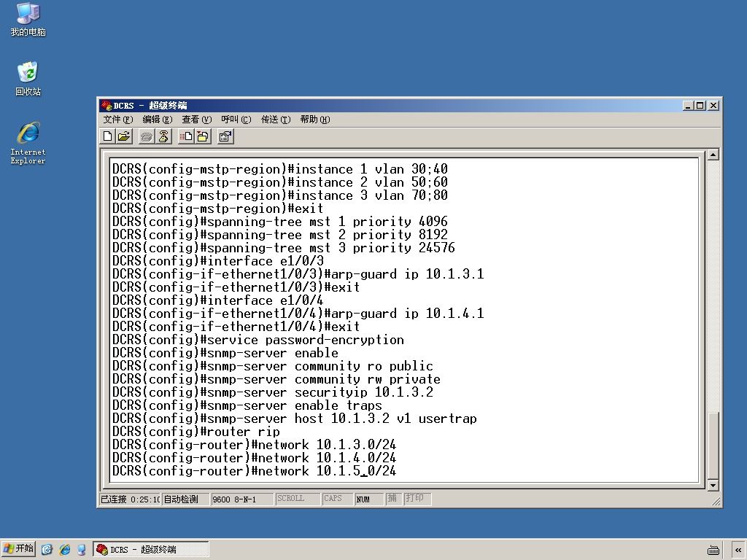Maximize the DCRS terminal window

coord(700,106)
